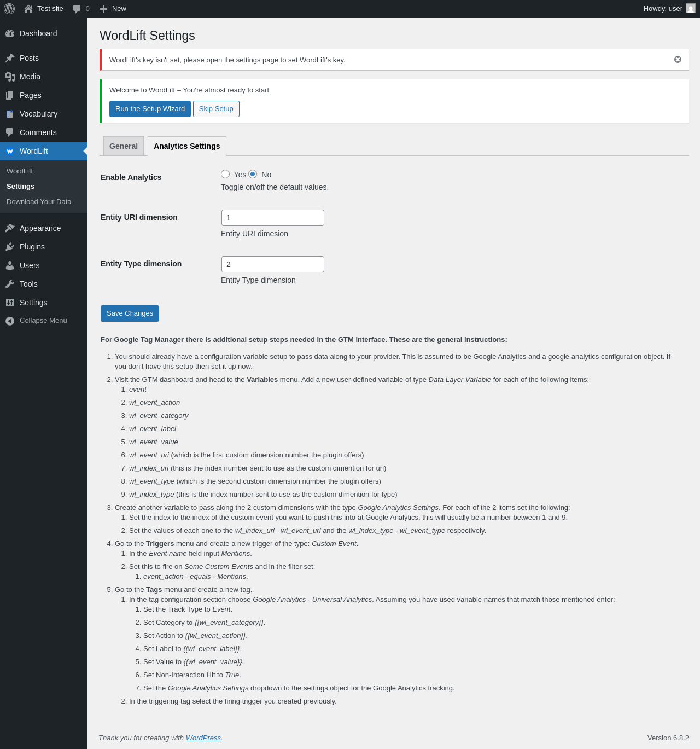
Task: Click the wl_event_label list item
Action: tap(153, 429)
